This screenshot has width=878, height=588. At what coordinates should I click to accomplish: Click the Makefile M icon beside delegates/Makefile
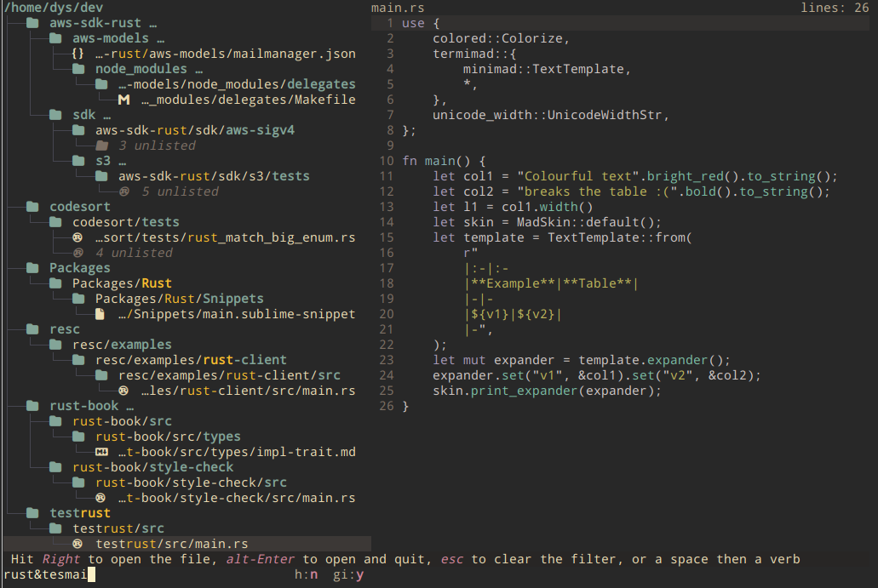[123, 99]
